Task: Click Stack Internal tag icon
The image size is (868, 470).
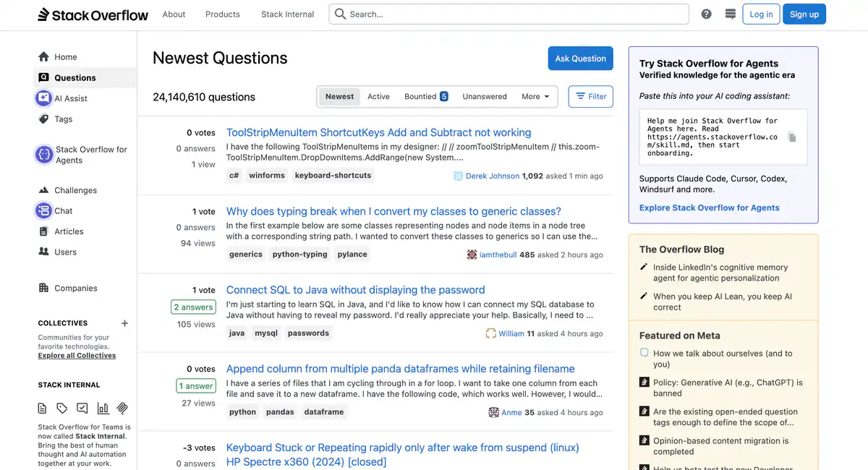Action: tap(62, 408)
